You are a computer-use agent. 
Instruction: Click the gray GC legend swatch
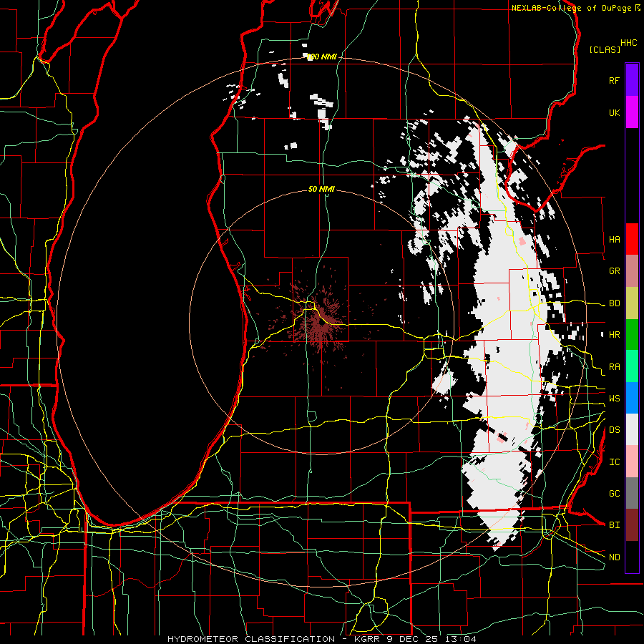coord(632,493)
